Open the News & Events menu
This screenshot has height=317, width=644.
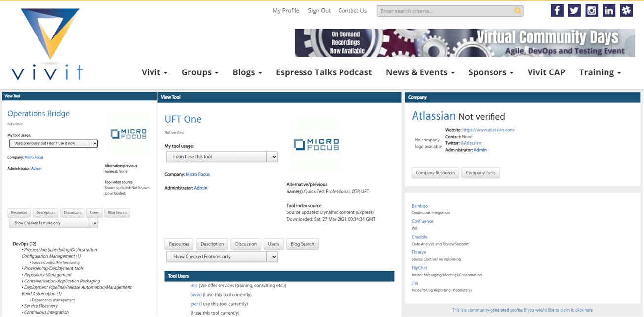point(420,72)
